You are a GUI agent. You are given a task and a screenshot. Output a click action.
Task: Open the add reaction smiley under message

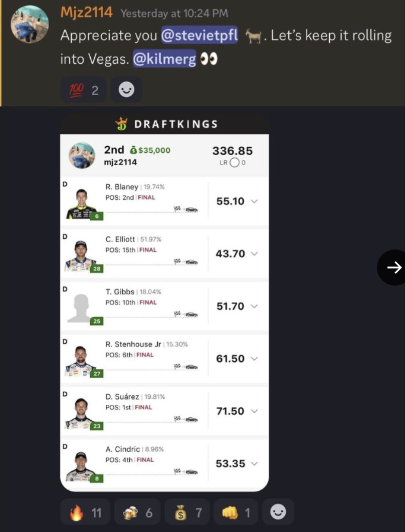(126, 90)
